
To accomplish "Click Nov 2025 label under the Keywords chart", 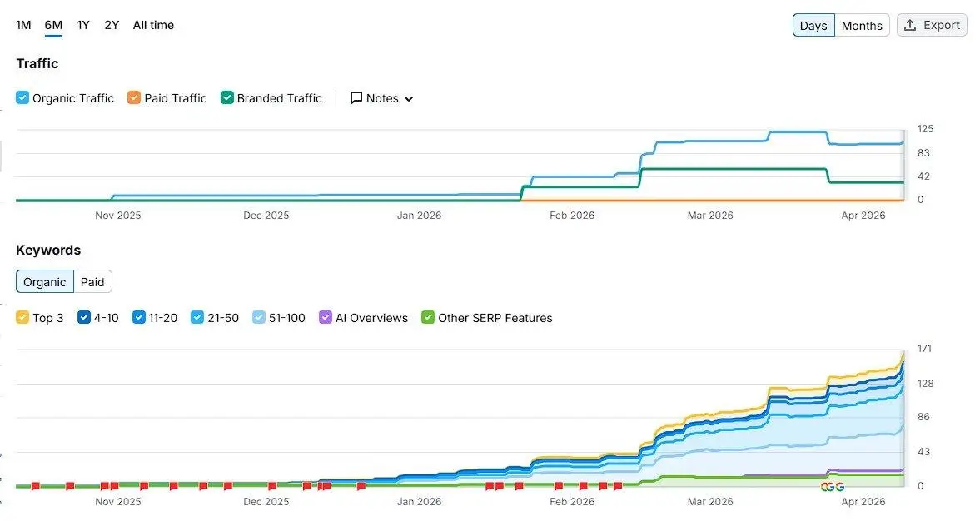I will tap(118, 501).
